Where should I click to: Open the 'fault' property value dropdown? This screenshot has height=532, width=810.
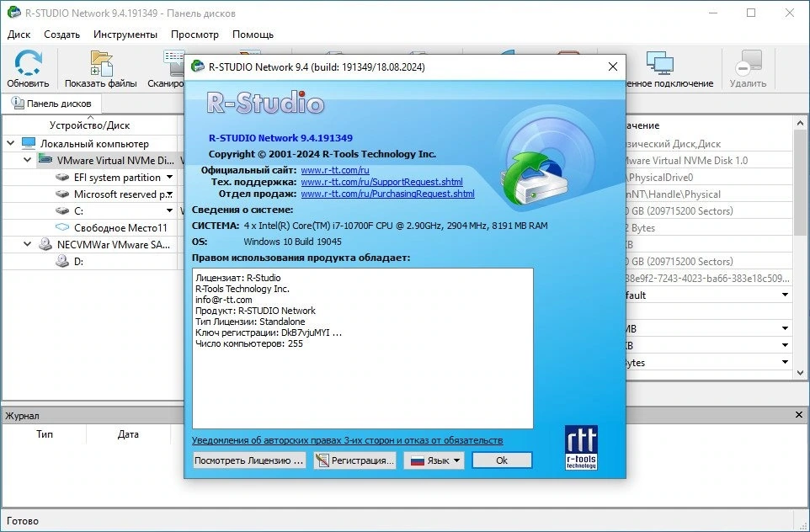[785, 295]
